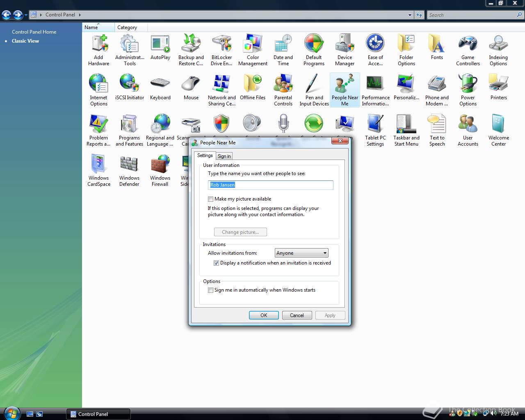Click the Forward navigation button

[x=18, y=15]
